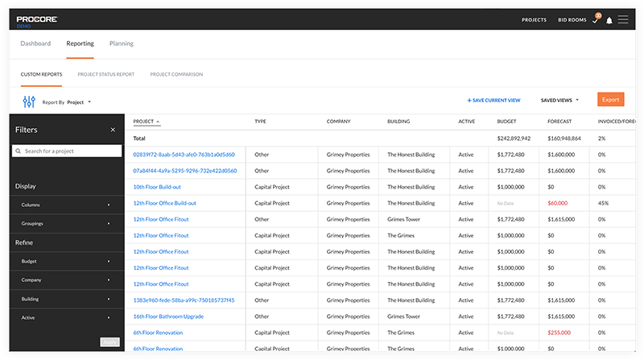
Task: Sort by the Company column header
Action: (x=338, y=122)
